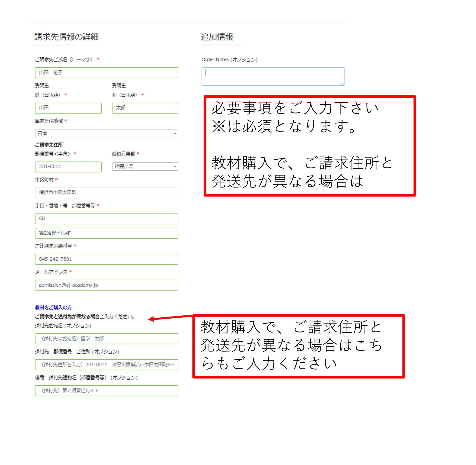Click the 請求先情報の詳細 heading

(x=66, y=37)
